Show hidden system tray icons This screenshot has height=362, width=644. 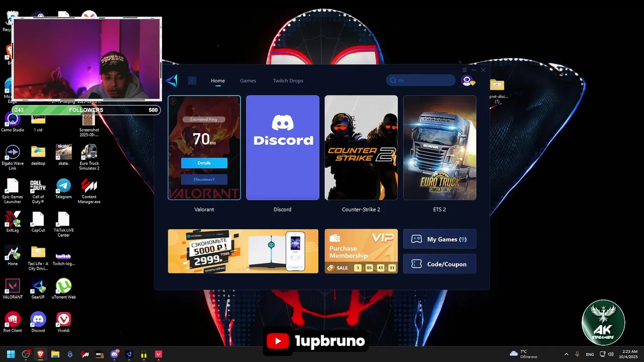(567, 354)
